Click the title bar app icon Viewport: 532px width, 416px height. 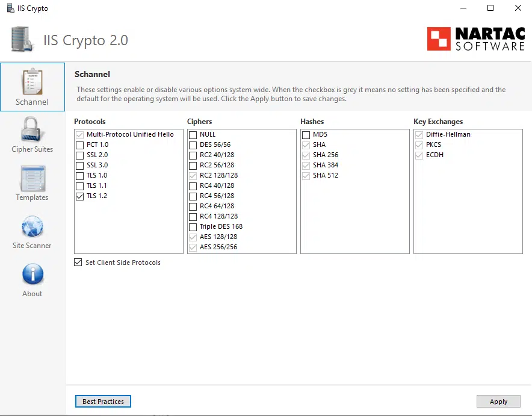point(10,8)
